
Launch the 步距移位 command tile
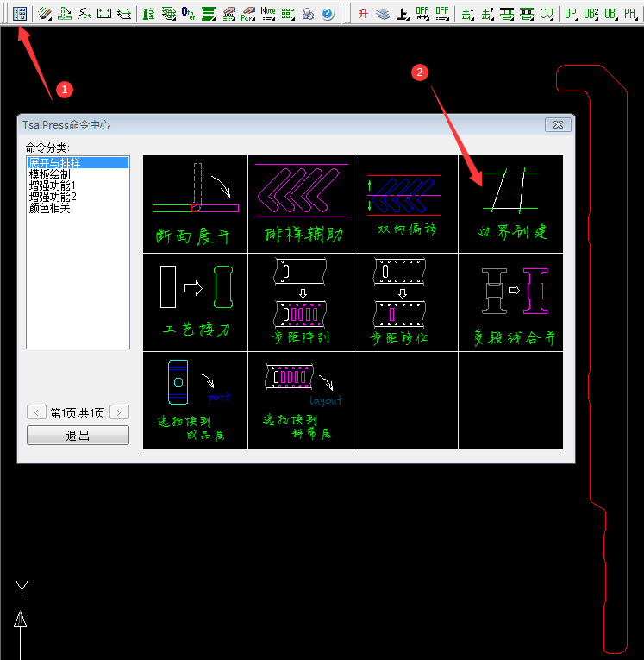coord(405,302)
